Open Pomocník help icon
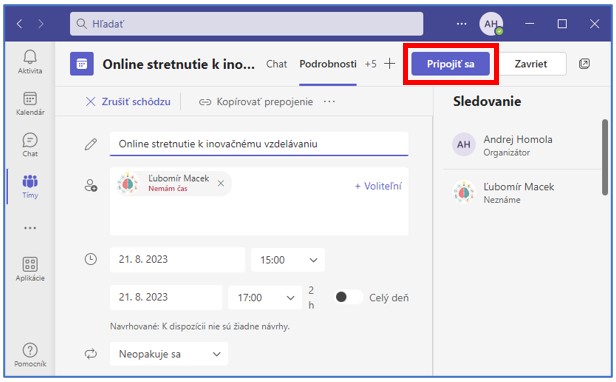 point(30,355)
